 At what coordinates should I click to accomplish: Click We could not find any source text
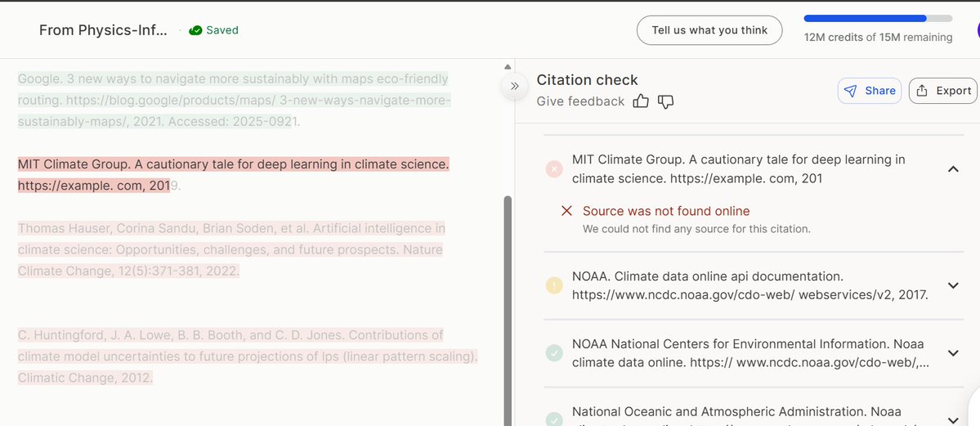696,229
